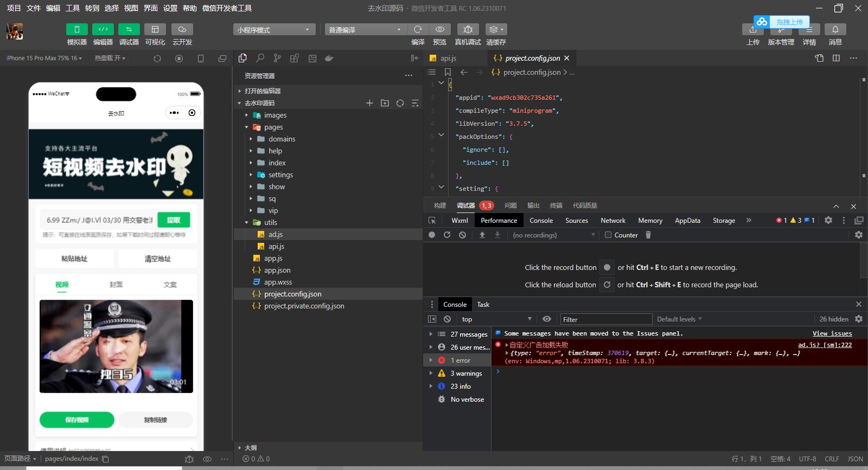Open the 小程序模式 mode dropdown
Viewport: 868px width, 470px height.
pos(274,30)
